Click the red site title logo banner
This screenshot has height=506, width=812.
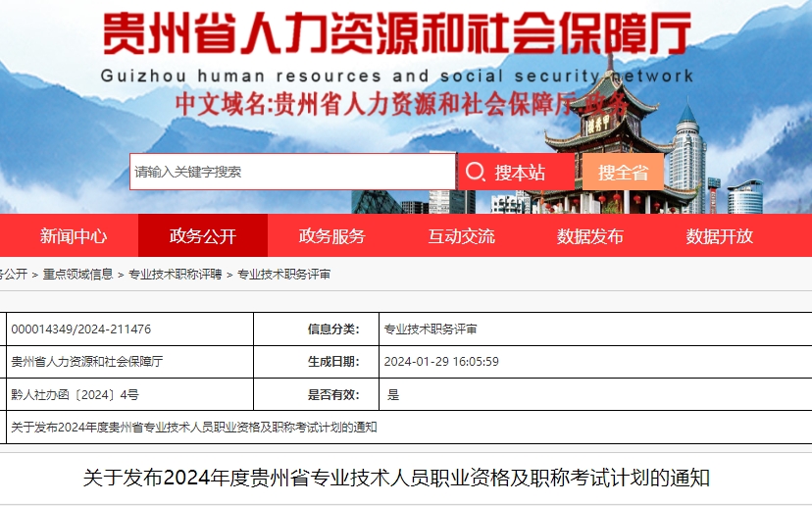(x=397, y=34)
